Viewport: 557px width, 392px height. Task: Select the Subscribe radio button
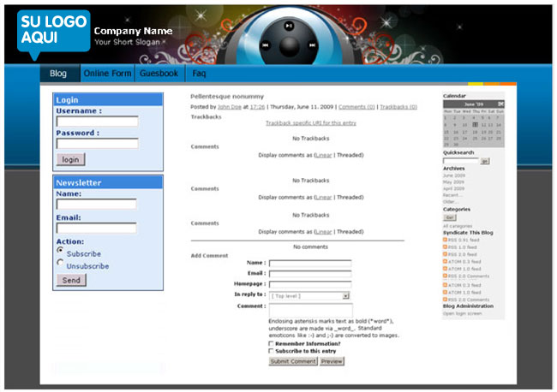60,250
